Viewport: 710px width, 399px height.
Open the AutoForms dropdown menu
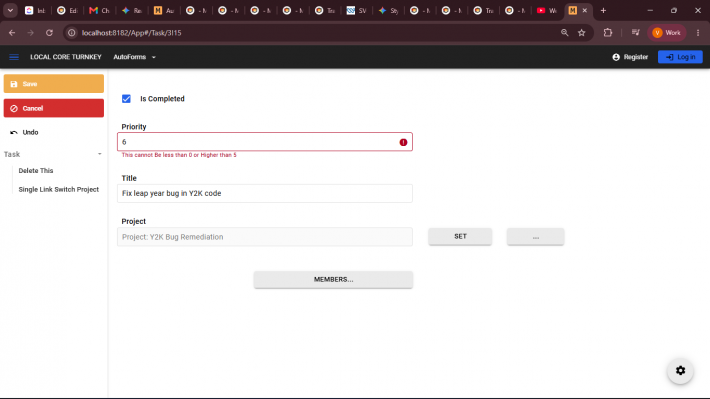coord(134,57)
